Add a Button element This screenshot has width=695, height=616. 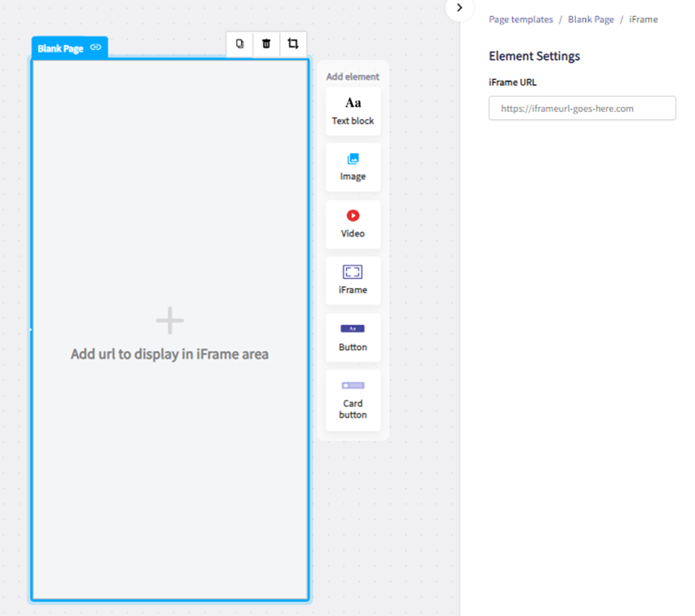coord(353,338)
